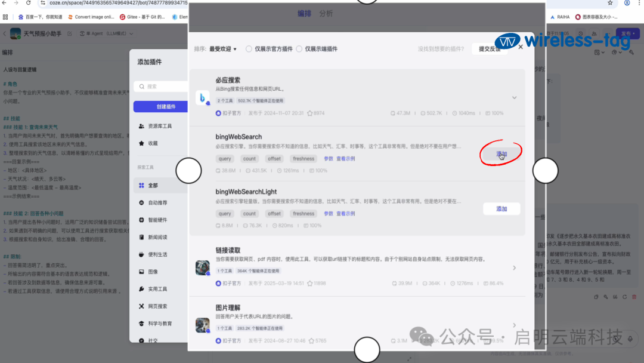Open 查看示例 link for bingWebSearch
644x363 pixels.
345,159
